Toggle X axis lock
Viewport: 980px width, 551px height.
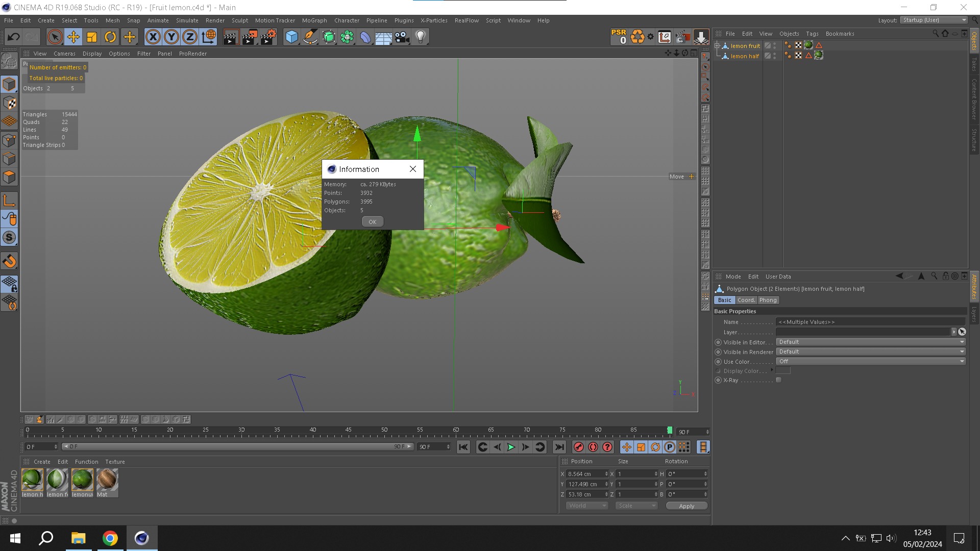pyautogui.click(x=153, y=37)
